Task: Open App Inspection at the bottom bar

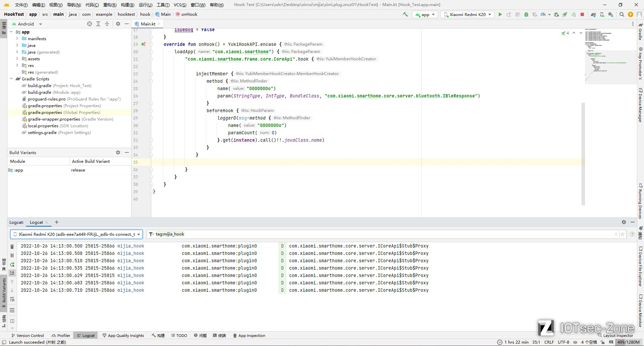Action: click(249, 335)
